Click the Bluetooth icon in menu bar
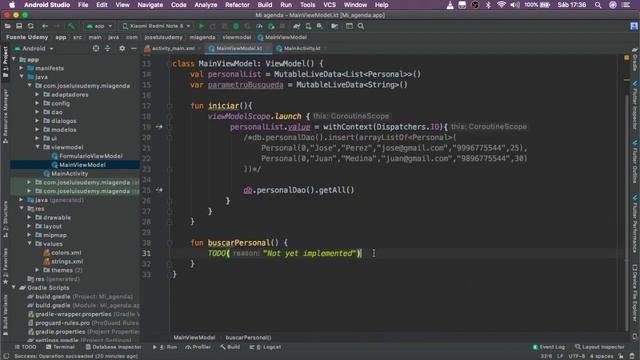Image resolution: width=640 pixels, height=360 pixels. click(488, 5)
